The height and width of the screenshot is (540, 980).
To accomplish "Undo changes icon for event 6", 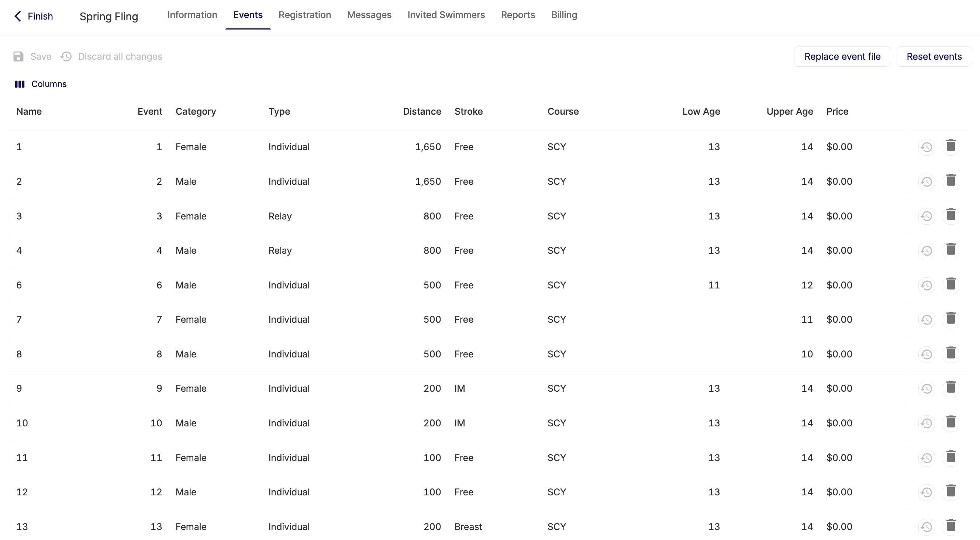I will tap(926, 285).
